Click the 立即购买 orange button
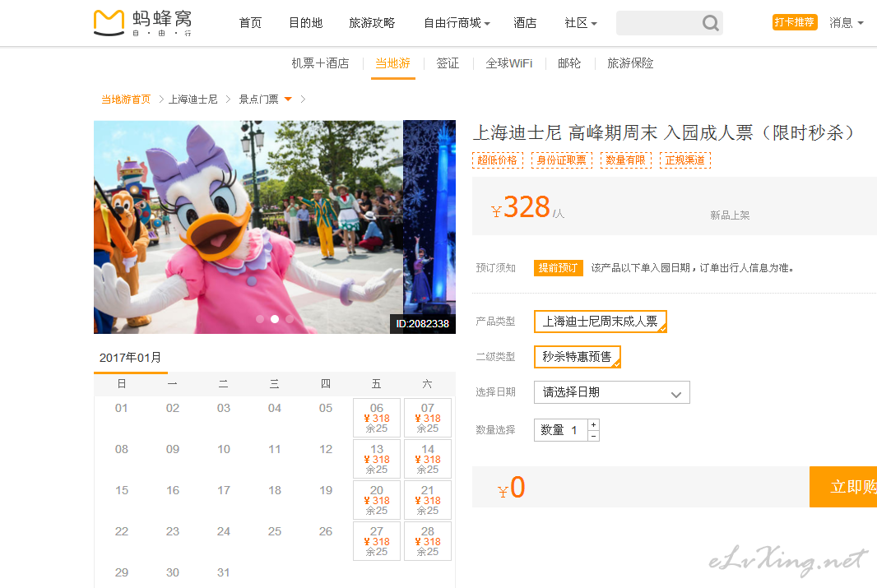The width and height of the screenshot is (877, 588). pyautogui.click(x=843, y=487)
